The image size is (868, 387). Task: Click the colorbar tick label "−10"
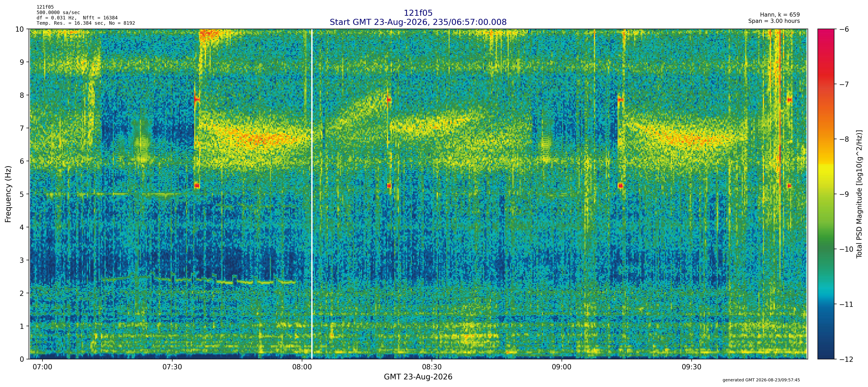point(846,249)
